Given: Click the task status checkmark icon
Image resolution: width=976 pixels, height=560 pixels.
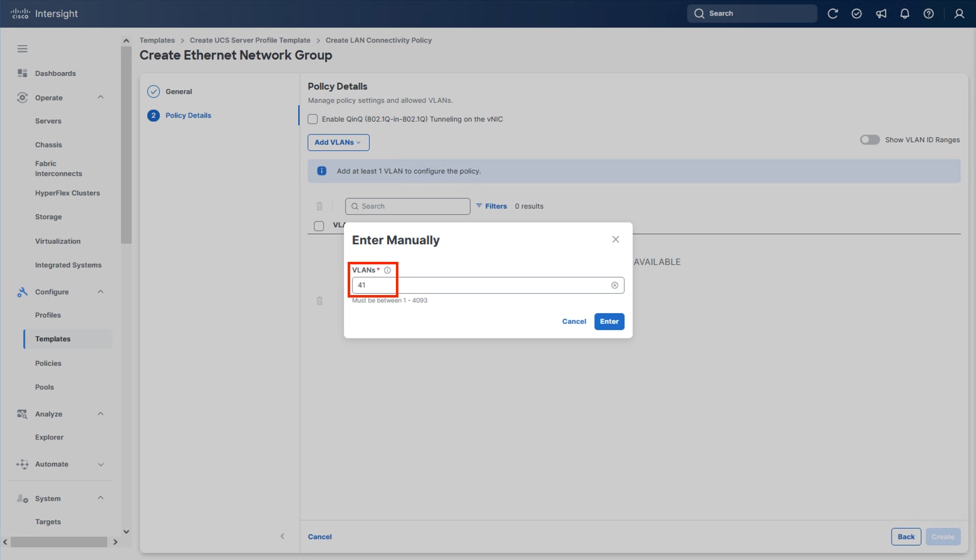Looking at the screenshot, I should coord(856,13).
